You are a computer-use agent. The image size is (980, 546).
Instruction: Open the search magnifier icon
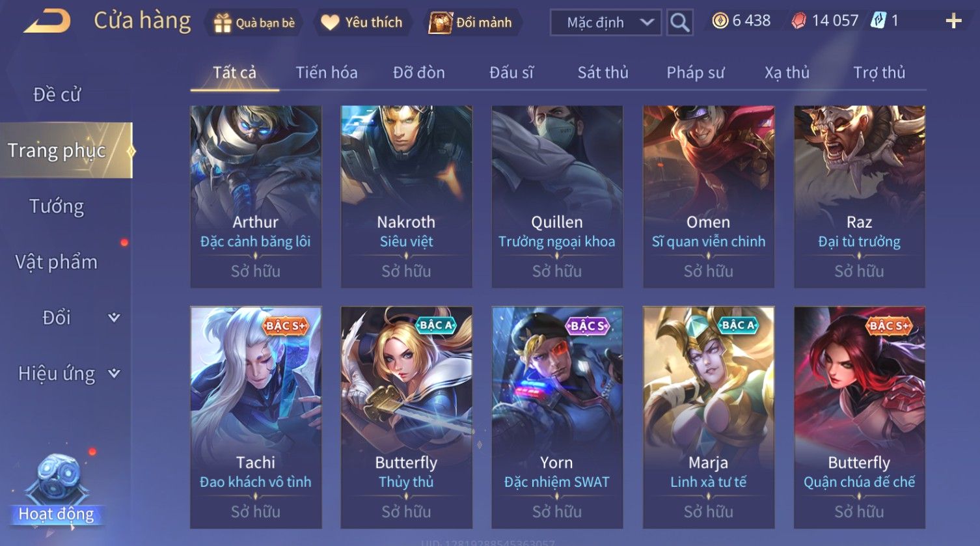coord(679,23)
